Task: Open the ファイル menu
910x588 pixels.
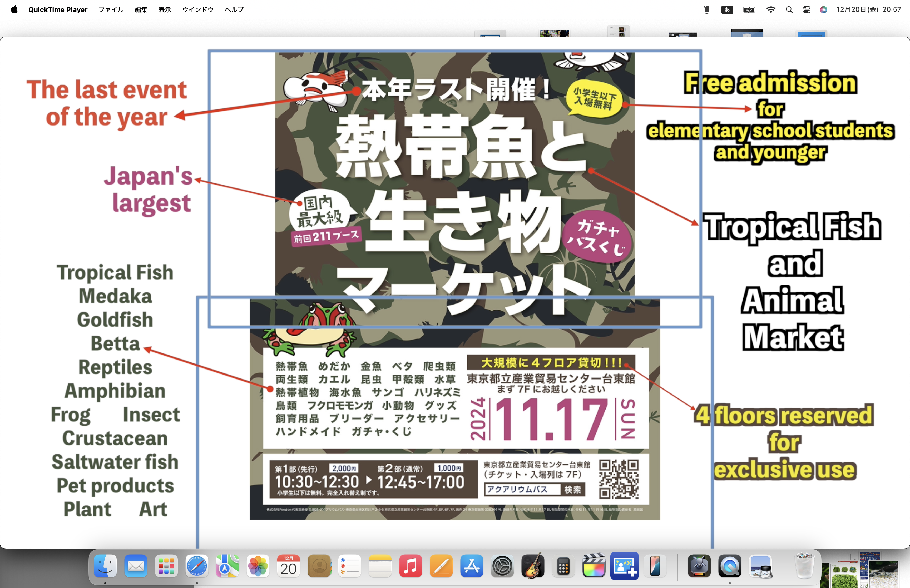Action: [x=111, y=9]
